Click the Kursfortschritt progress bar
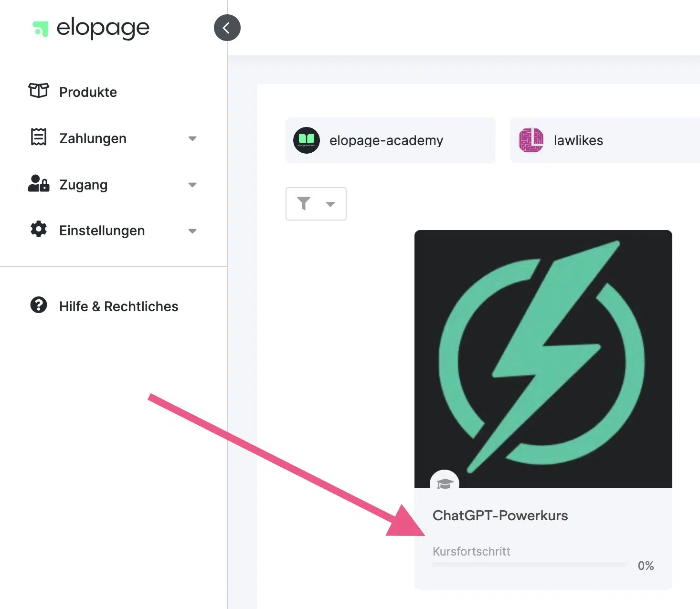The width and height of the screenshot is (700, 609). pos(530,565)
